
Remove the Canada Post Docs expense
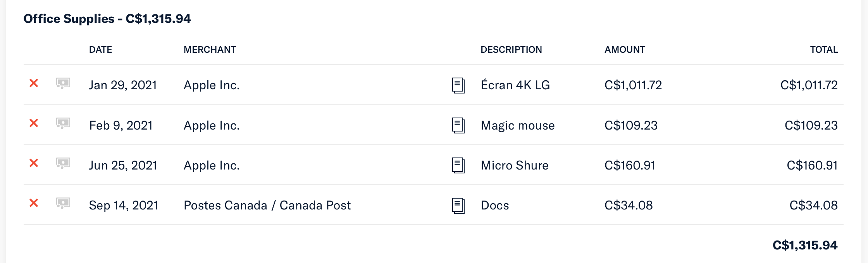coord(34,203)
